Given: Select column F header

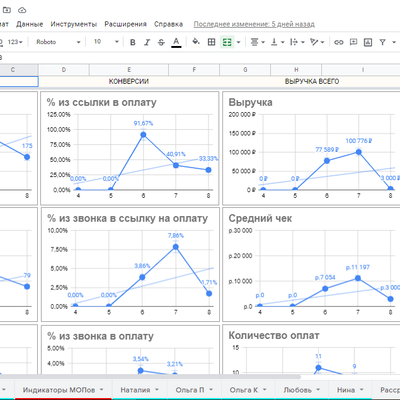Looking at the screenshot, I should 194,70.
